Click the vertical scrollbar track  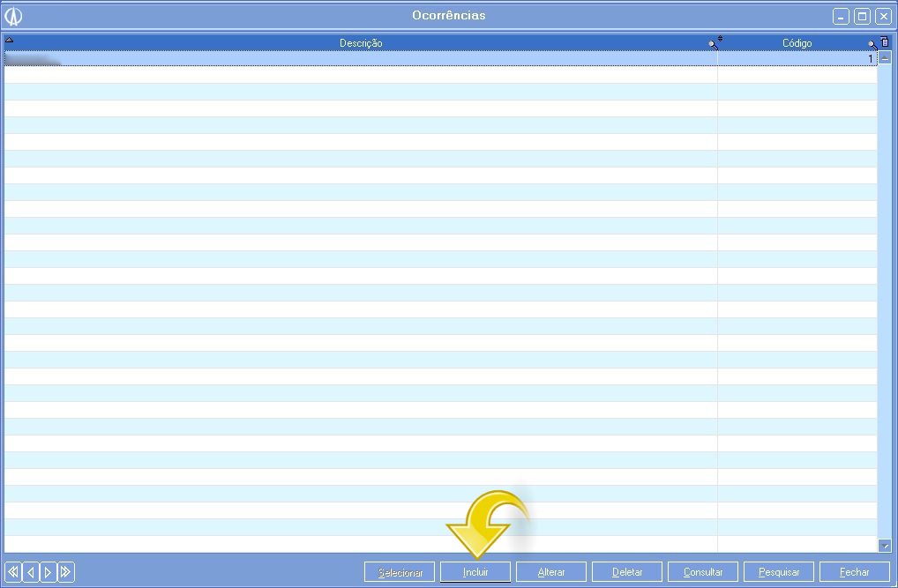click(885, 300)
